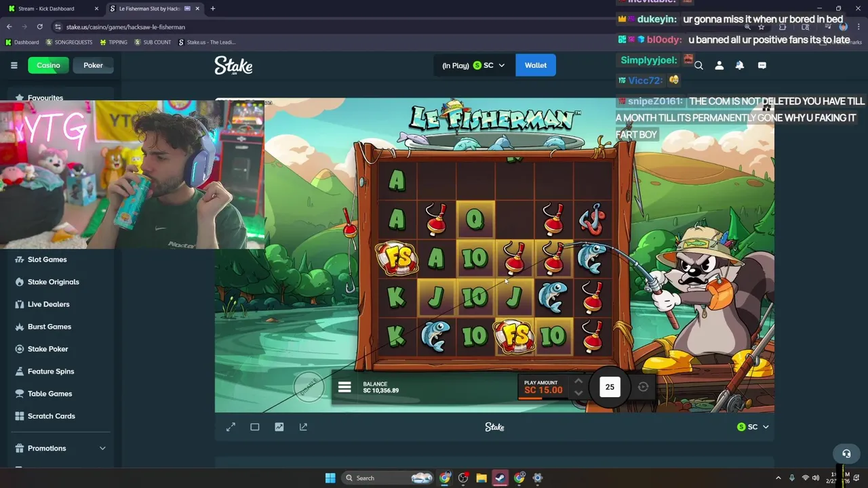This screenshot has height=488, width=868.
Task: Open the SUB COUNT bookmark
Action: (153, 42)
